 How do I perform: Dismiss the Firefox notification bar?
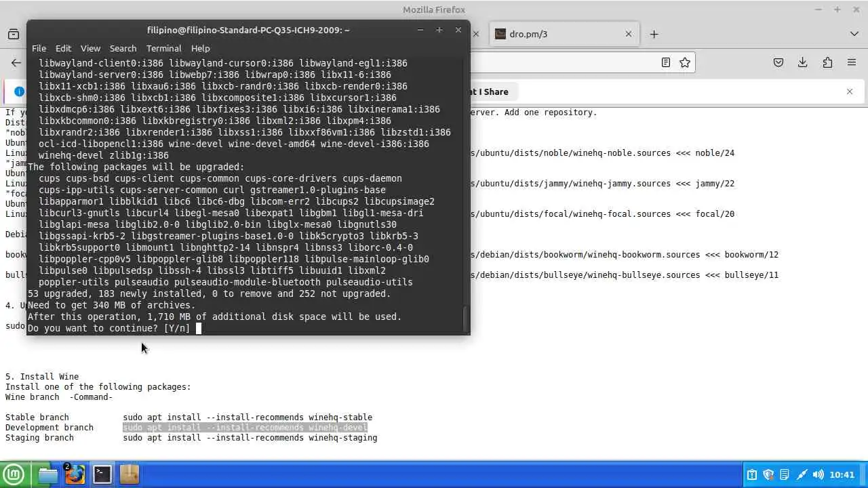(850, 91)
